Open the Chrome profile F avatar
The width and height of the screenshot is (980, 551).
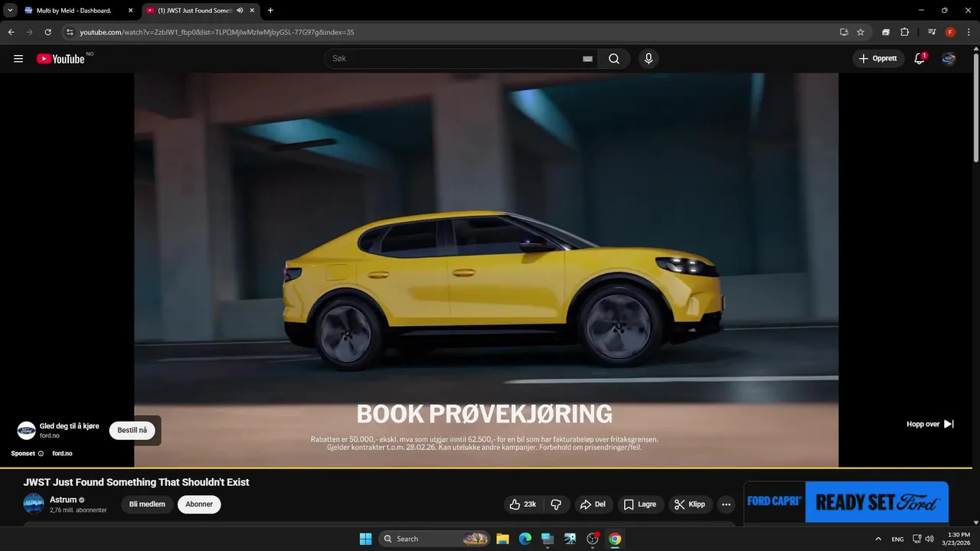click(950, 32)
